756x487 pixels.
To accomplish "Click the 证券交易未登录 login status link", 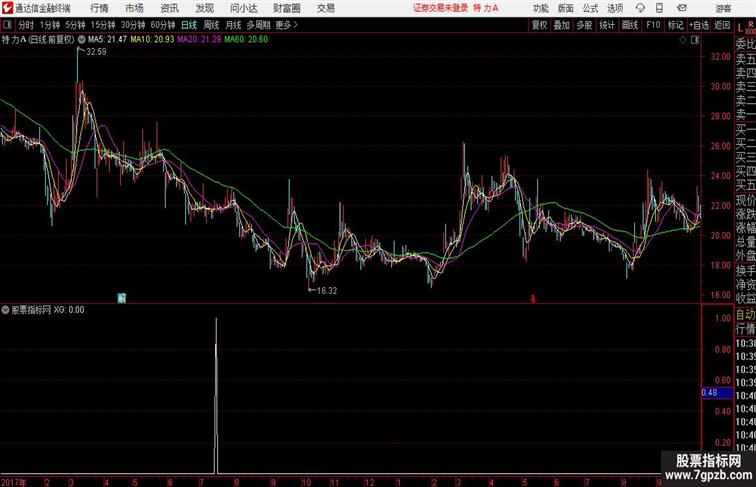I will pyautogui.click(x=441, y=8).
